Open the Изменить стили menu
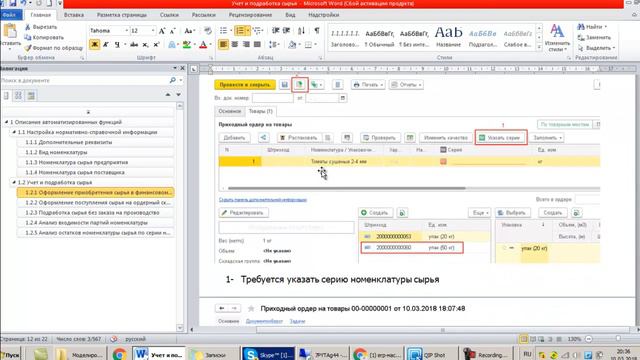Viewport: 640px width, 360px height. point(557,38)
